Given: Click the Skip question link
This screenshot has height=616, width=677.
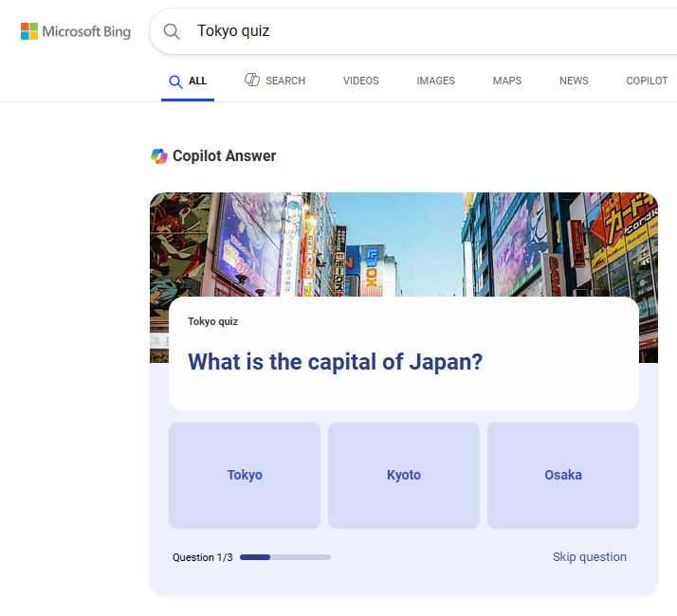Looking at the screenshot, I should point(590,557).
